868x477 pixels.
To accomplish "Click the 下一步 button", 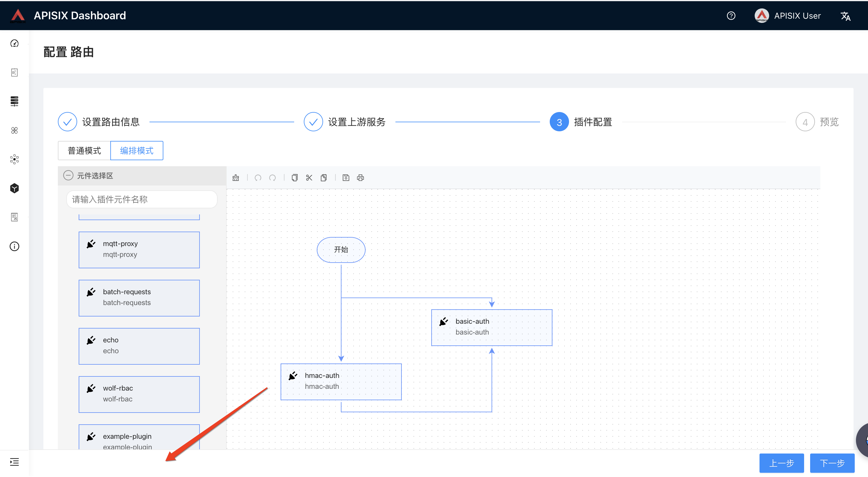I will point(832,463).
